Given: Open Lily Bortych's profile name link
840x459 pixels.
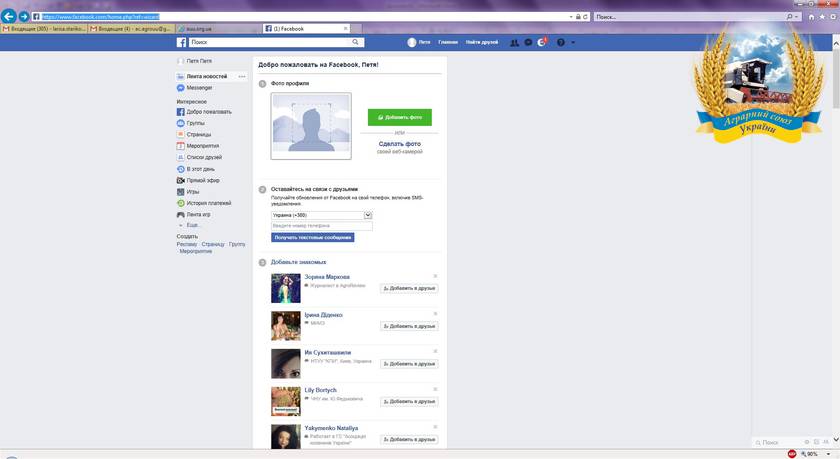Looking at the screenshot, I should (320, 390).
